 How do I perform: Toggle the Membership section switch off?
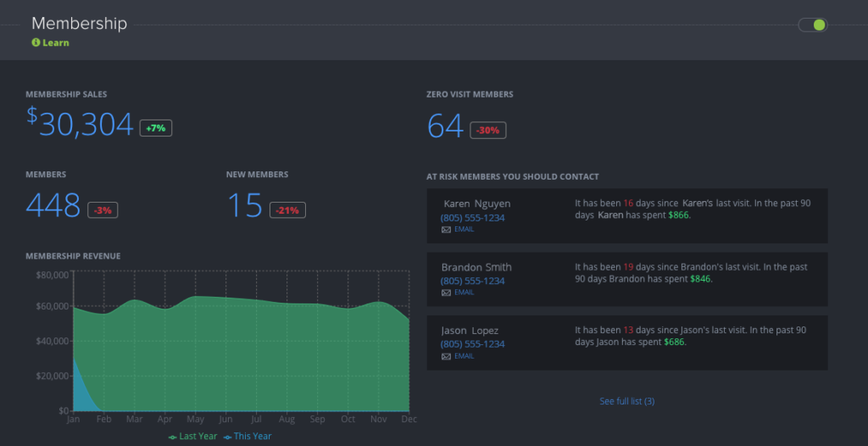(x=813, y=25)
